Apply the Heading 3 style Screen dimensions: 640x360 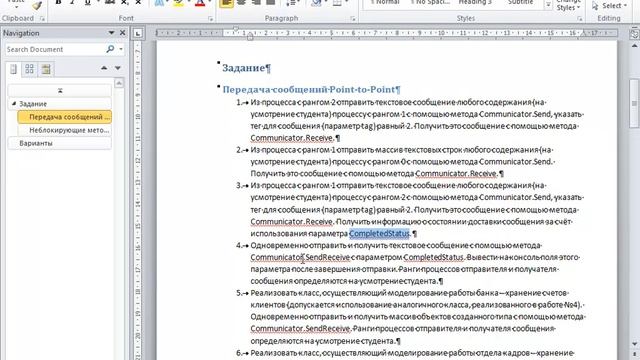pyautogui.click(x=475, y=3)
